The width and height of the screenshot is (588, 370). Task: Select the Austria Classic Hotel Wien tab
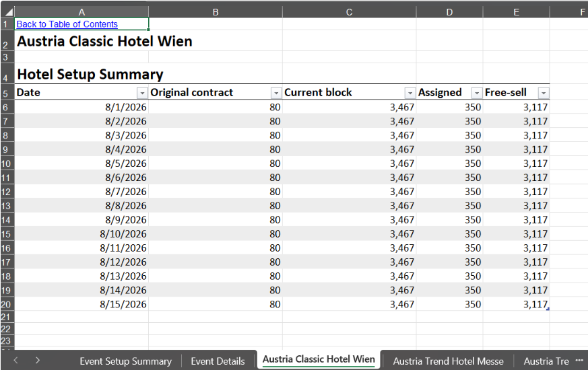pos(319,359)
